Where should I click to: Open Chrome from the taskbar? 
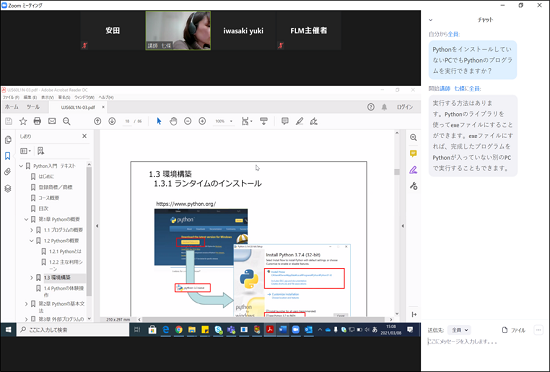179,330
